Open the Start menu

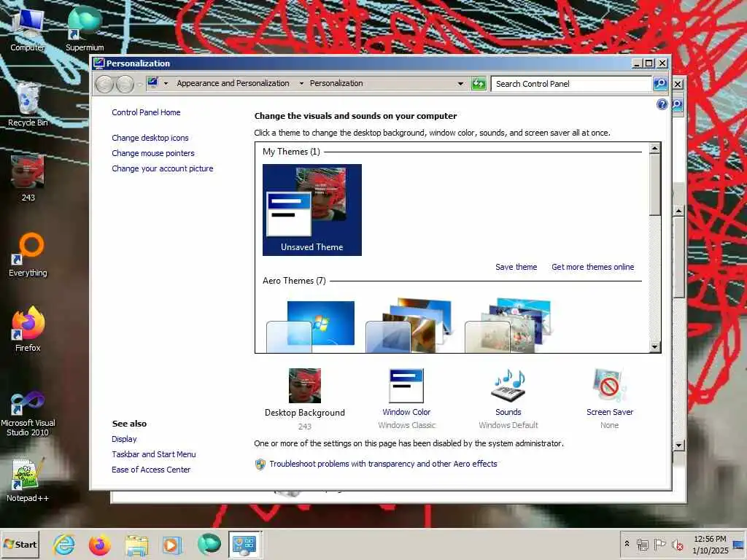pyautogui.click(x=20, y=544)
